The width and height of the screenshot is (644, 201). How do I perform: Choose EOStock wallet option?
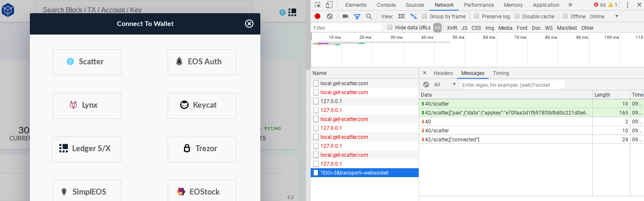tap(202, 190)
